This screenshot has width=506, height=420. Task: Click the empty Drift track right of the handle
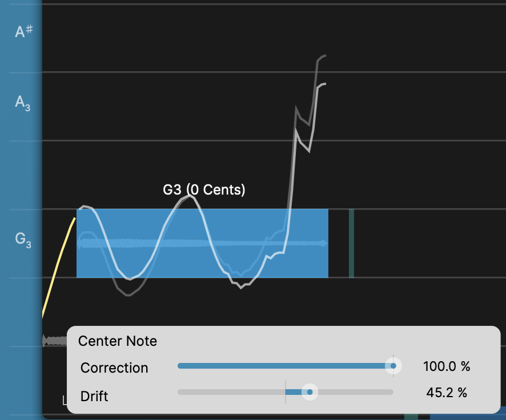354,392
